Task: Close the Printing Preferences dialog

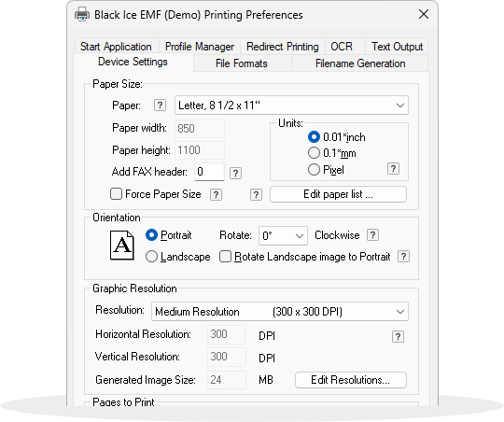Action: pyautogui.click(x=424, y=14)
